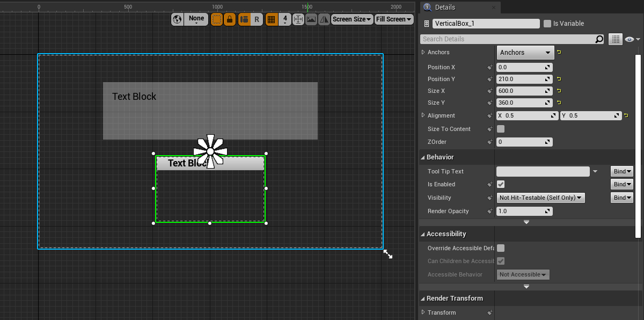Click Size To Content bind icon
This screenshot has height=320, width=644.
[x=489, y=129]
